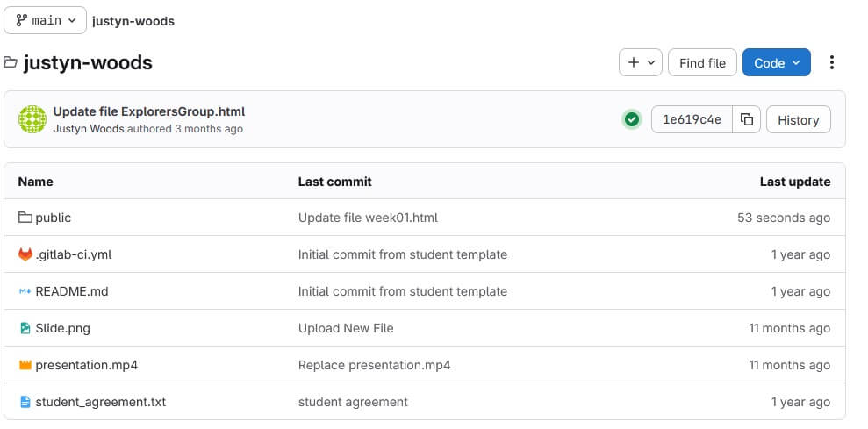Open the student_agreement.txt file
This screenshot has width=868, height=429.
coord(101,402)
